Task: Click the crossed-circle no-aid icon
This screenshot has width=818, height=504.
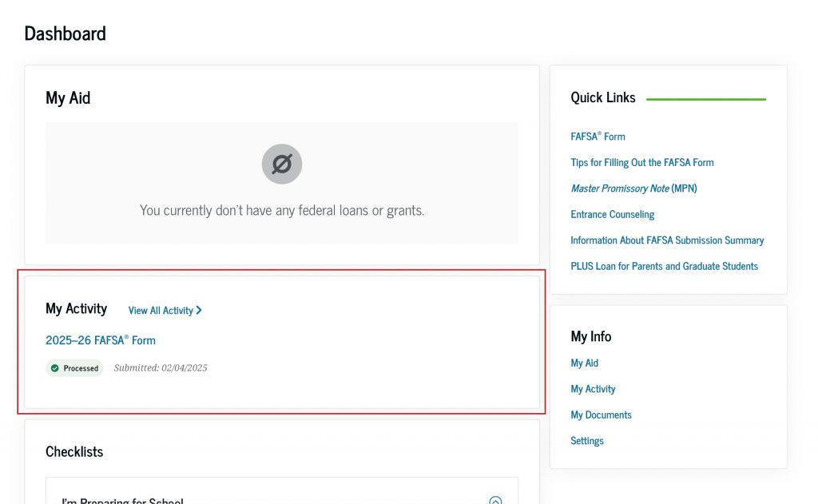Action: coord(281,164)
